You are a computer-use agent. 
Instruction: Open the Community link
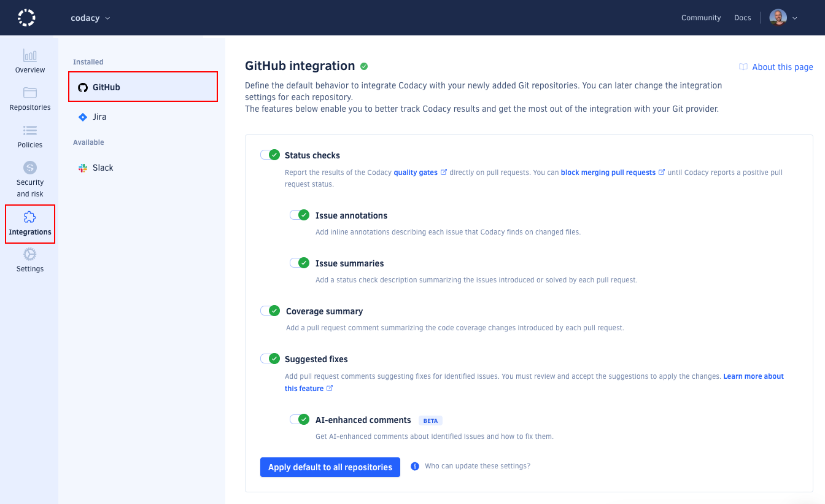pos(701,18)
